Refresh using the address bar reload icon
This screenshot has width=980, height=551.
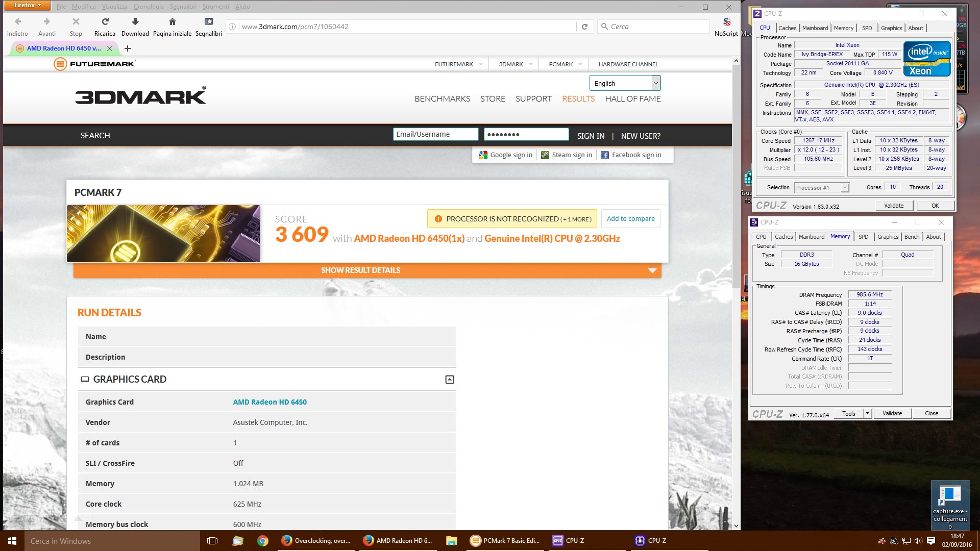click(585, 27)
